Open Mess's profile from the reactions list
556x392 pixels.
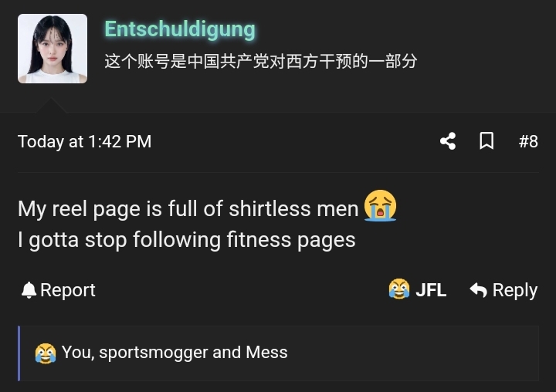(x=266, y=353)
